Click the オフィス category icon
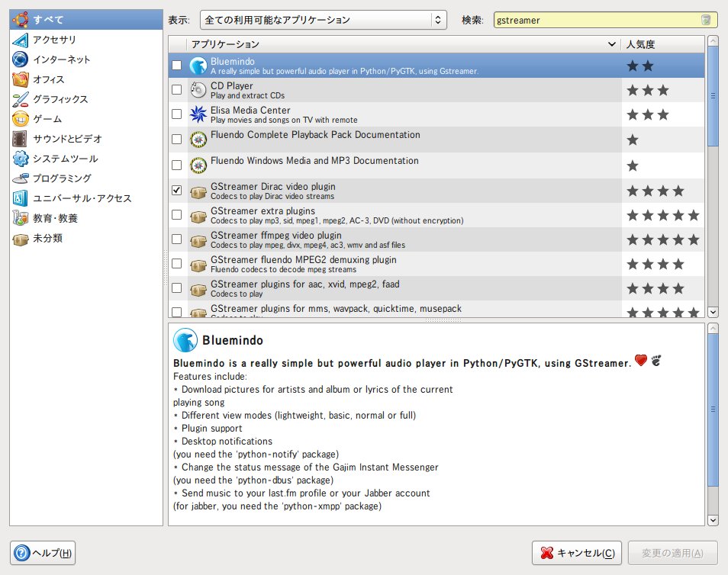This screenshot has width=728, height=575. click(21, 79)
